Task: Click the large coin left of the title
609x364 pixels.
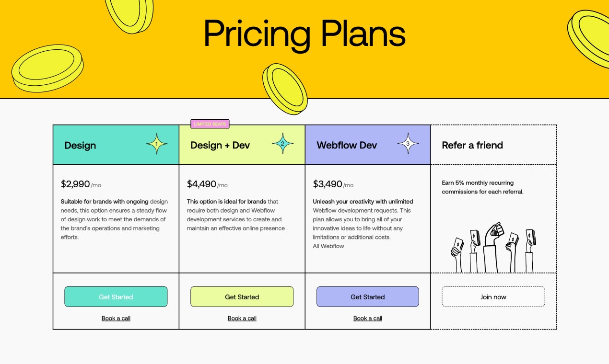Action: pos(47,68)
